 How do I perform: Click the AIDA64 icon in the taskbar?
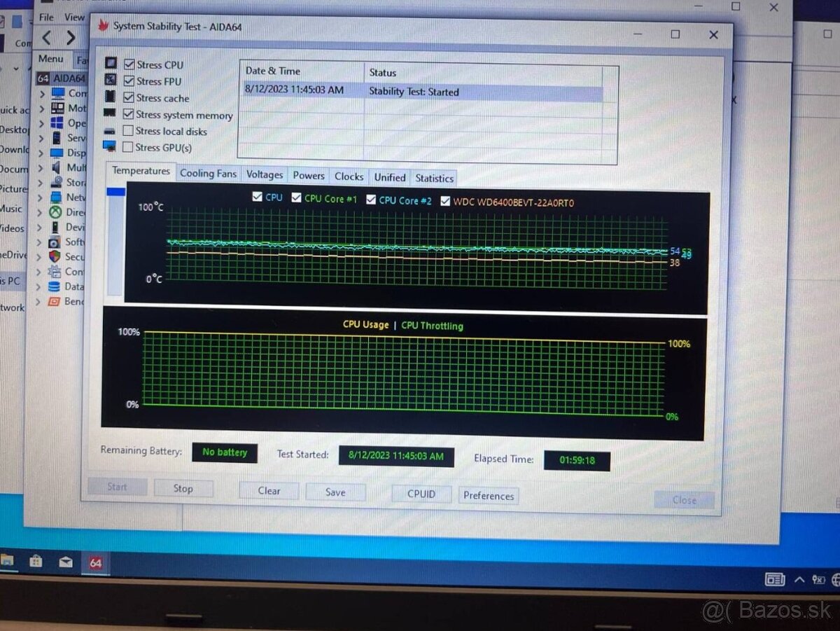click(x=95, y=562)
